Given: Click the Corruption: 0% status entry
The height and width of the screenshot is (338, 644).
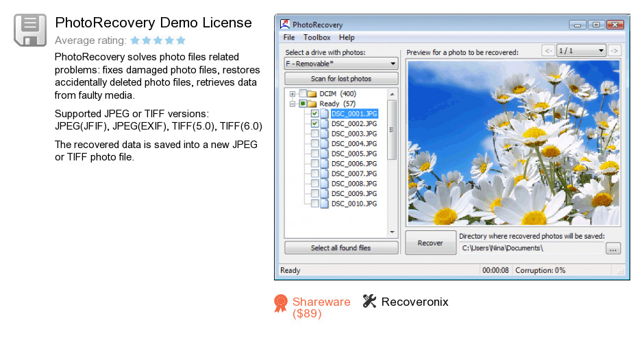Looking at the screenshot, I should tap(541, 270).
